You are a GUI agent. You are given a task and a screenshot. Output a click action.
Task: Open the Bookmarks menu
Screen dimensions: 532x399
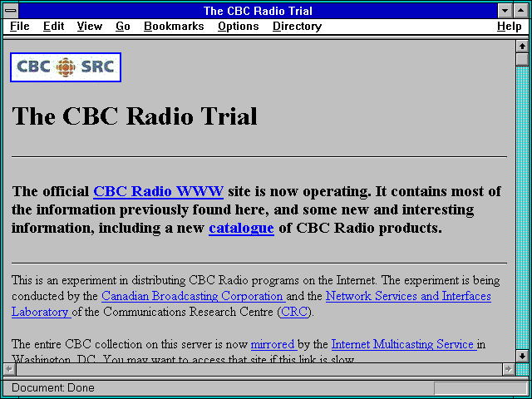[174, 26]
